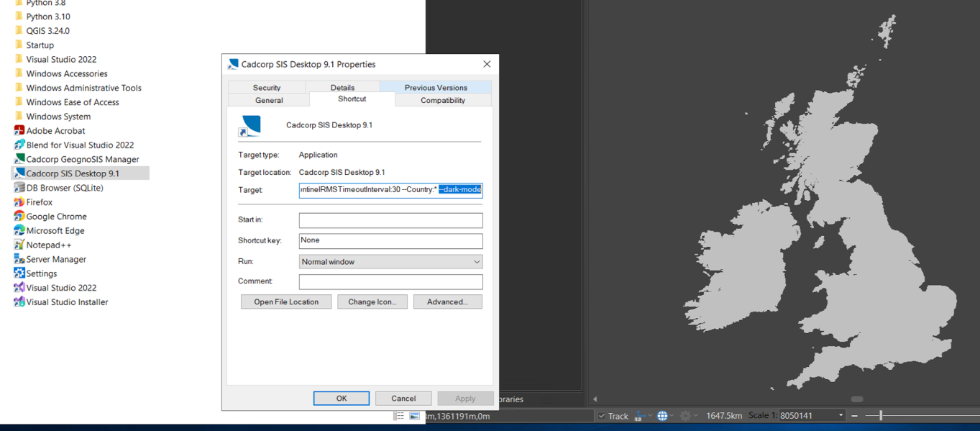Click the Google Chrome shortcut icon

pos(19,216)
